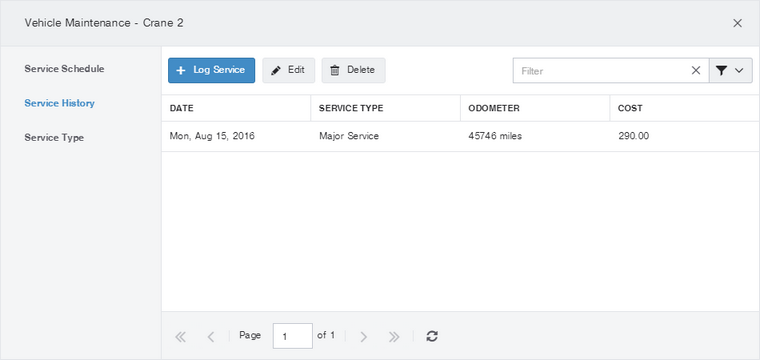The image size is (760, 360).
Task: Sort by the ODOMETER column header
Action: (x=535, y=109)
